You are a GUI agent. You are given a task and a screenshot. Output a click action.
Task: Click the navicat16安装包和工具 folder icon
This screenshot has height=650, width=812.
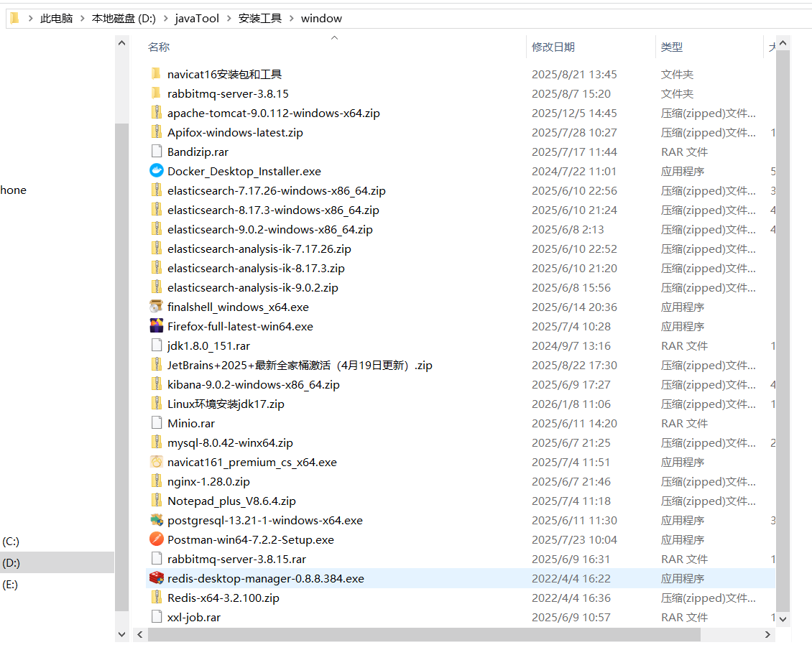(157, 74)
